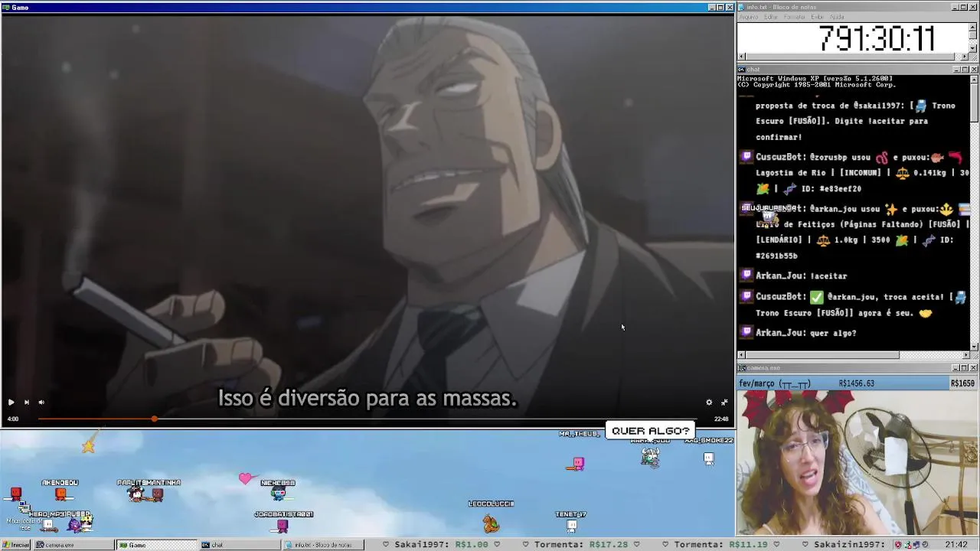Click the TENET_17 avatar sprite
This screenshot has height=551, width=980.
pyautogui.click(x=571, y=525)
